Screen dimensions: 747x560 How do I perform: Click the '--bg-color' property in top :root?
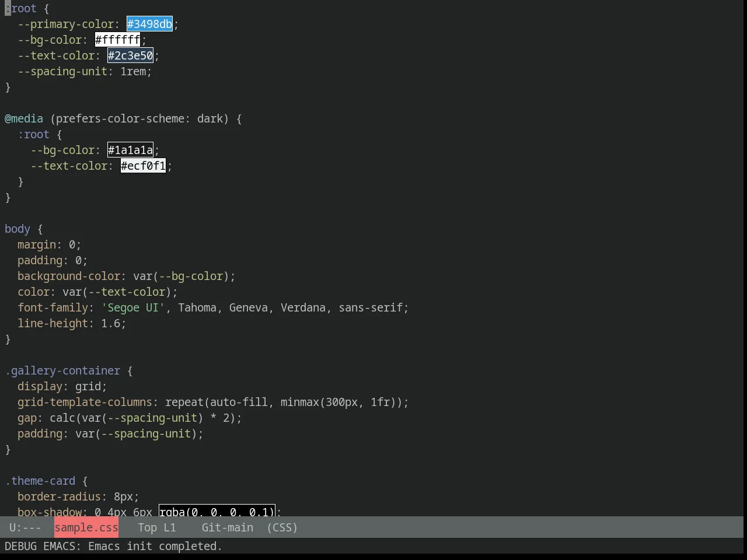50,40
